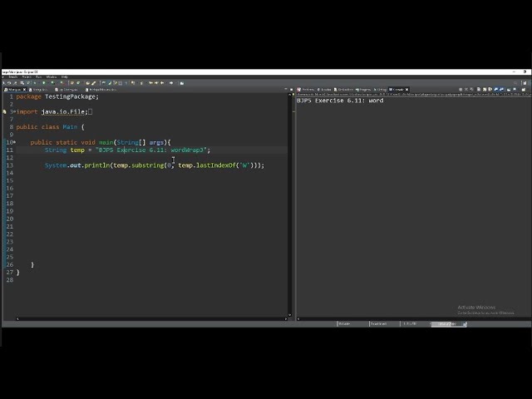Open the Run menu
The image size is (532, 399).
(x=39, y=77)
